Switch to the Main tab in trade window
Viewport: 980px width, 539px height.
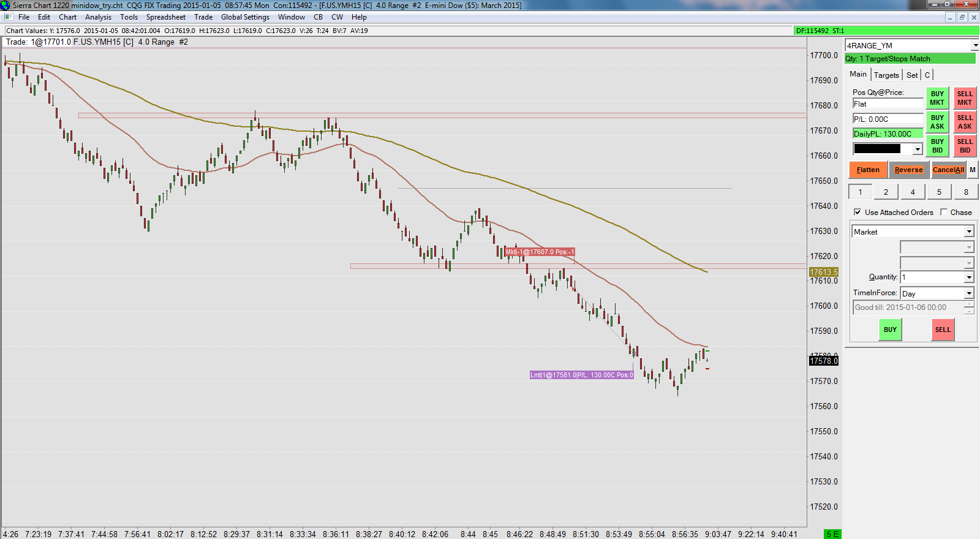tap(858, 74)
